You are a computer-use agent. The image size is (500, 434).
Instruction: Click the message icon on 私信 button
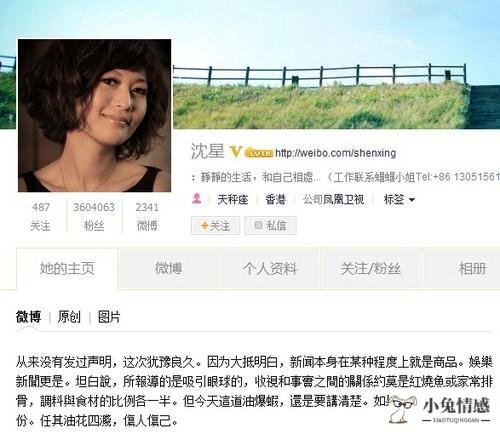258,225
